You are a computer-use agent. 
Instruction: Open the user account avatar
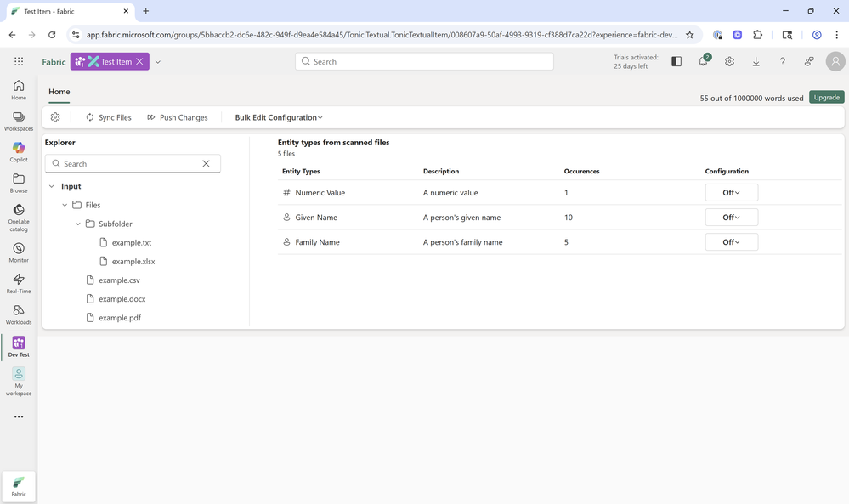click(835, 62)
